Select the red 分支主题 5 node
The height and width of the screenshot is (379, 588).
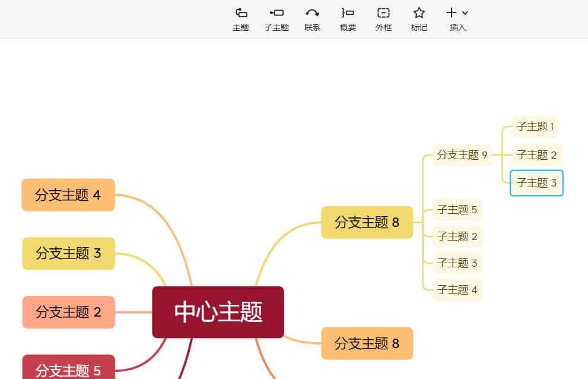click(68, 368)
